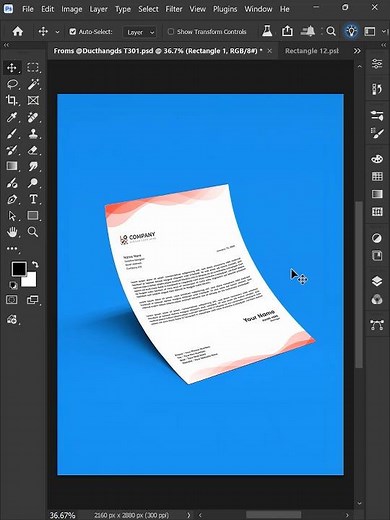The image size is (390, 520).
Task: Open the Layers panel icon
Action: point(377,281)
